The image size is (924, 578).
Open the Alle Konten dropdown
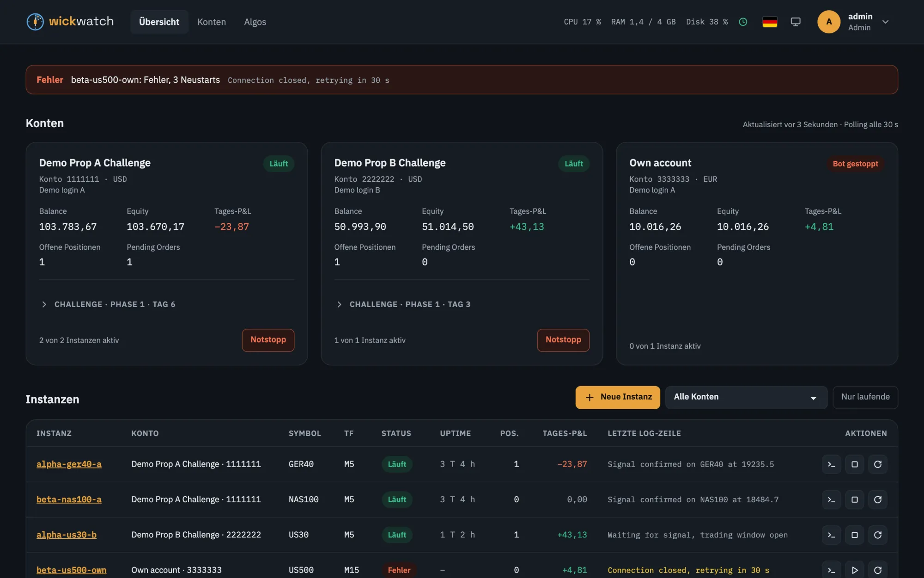746,397
